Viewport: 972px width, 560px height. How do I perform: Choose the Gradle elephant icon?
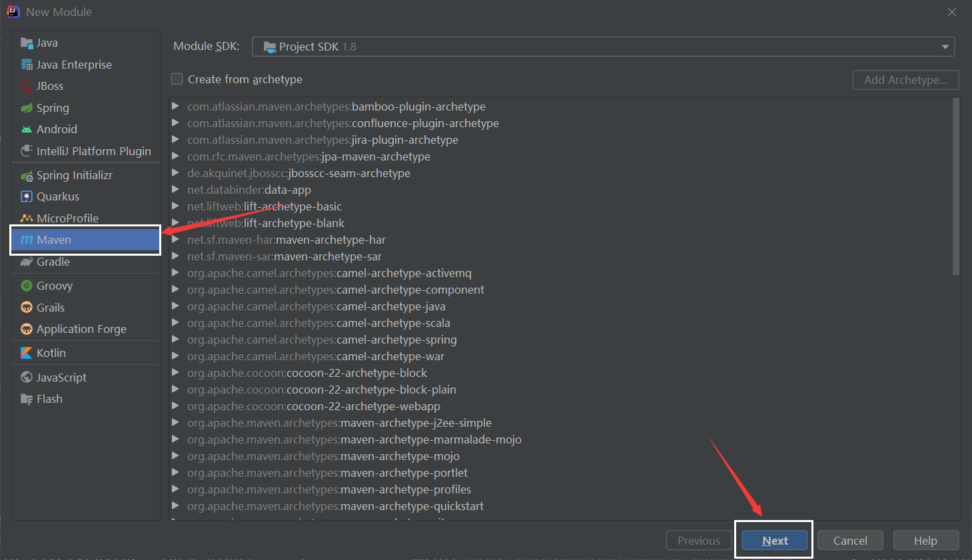(x=27, y=262)
